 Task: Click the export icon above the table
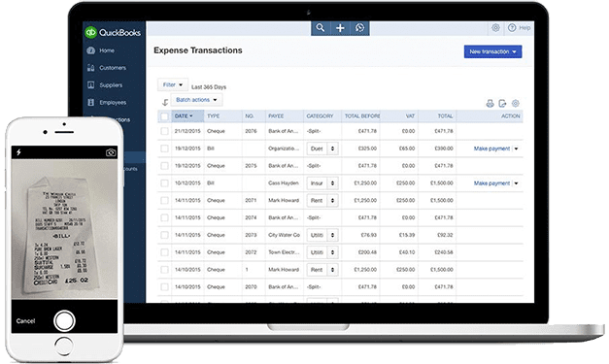click(x=502, y=103)
